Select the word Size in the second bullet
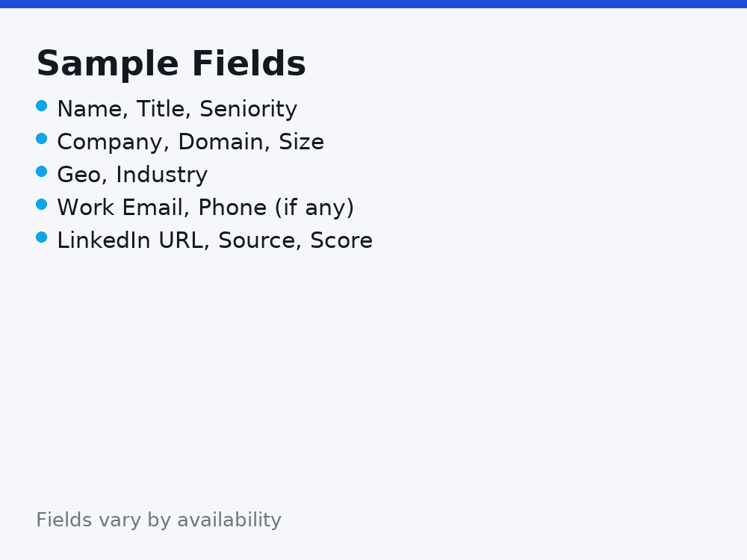Image resolution: width=747 pixels, height=560 pixels. pos(301,141)
